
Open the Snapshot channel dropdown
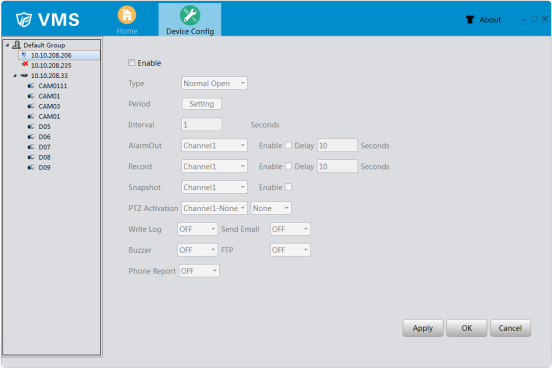214,187
